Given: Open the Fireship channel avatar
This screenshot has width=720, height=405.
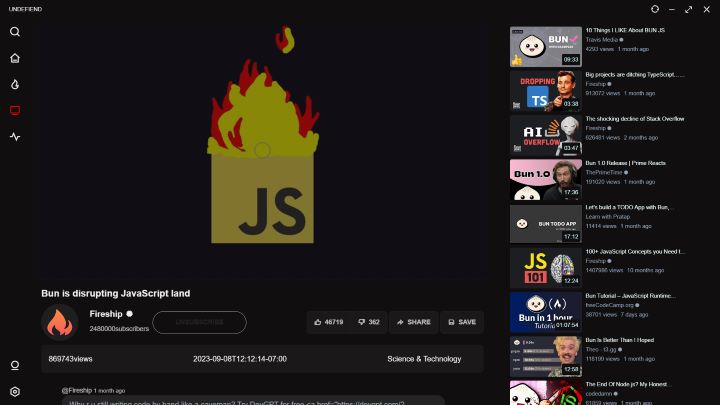Looking at the screenshot, I should click(x=60, y=322).
